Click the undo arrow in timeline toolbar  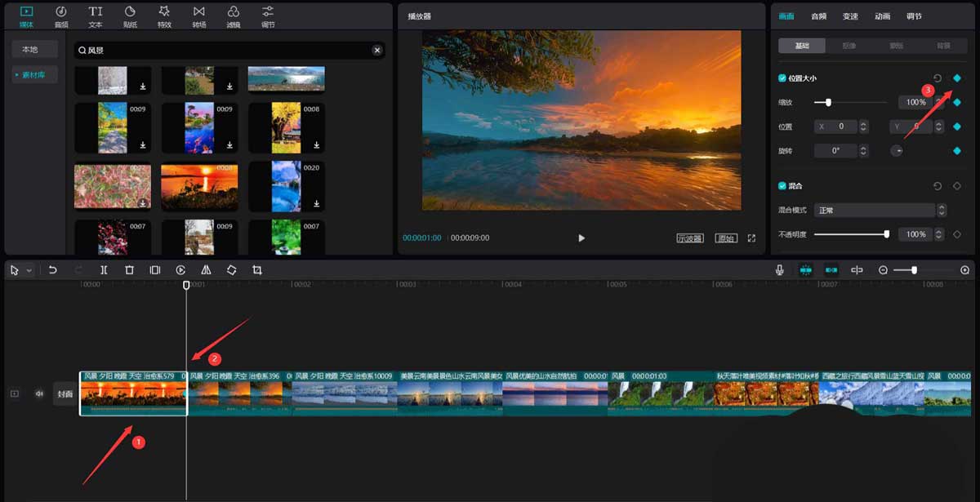coord(53,270)
